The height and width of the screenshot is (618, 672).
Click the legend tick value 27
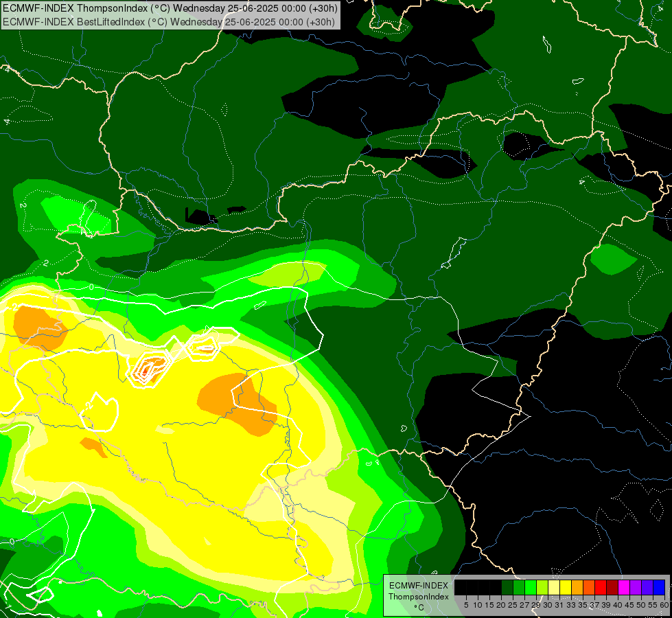[524, 605]
